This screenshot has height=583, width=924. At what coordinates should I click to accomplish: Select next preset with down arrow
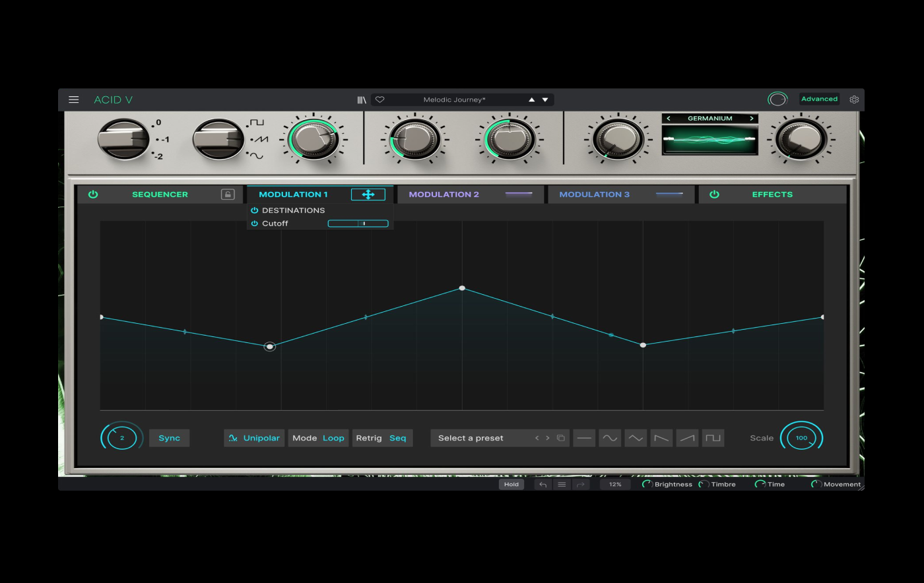coord(545,100)
